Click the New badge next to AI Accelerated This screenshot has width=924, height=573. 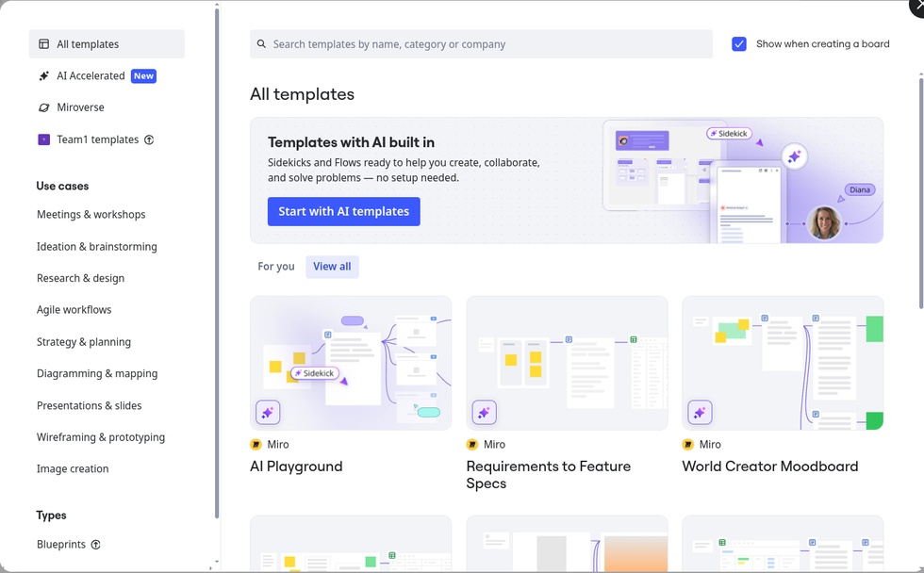pos(143,76)
